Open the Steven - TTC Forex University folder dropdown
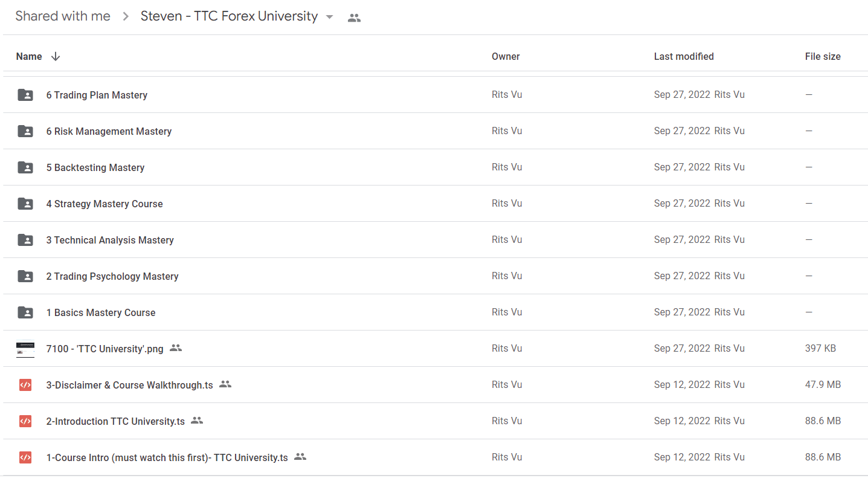Screen dimensions: 868x481 click(x=329, y=17)
